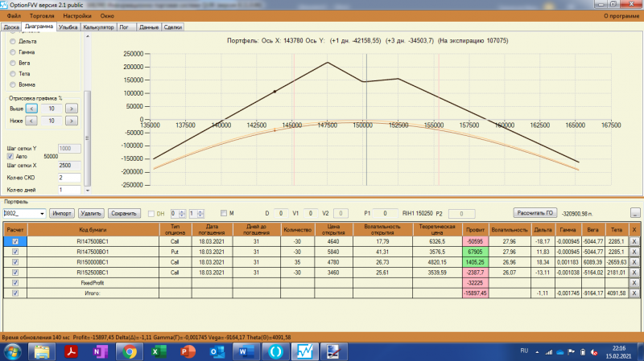
Task: Launch Excel from the taskbar
Action: click(x=158, y=351)
